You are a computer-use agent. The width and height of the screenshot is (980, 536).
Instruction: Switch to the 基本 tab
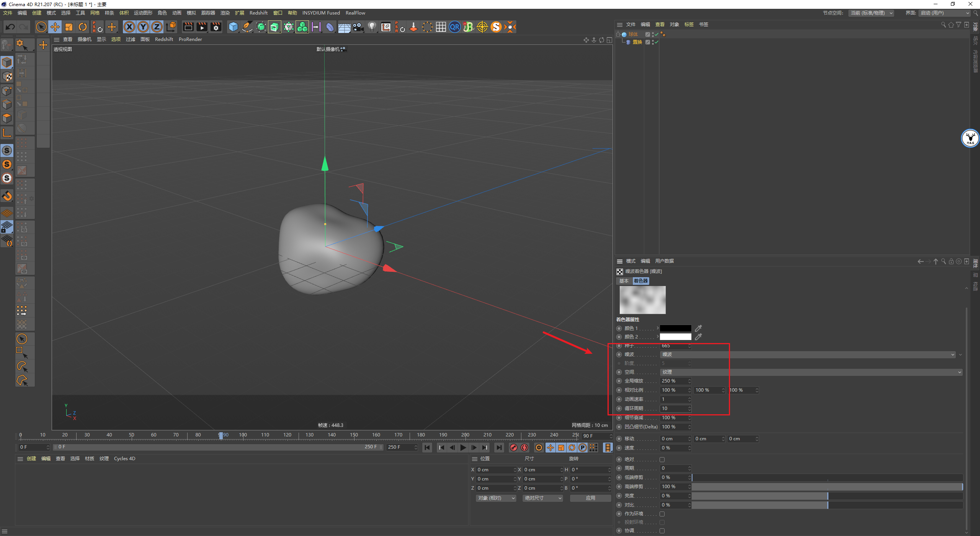coord(624,281)
